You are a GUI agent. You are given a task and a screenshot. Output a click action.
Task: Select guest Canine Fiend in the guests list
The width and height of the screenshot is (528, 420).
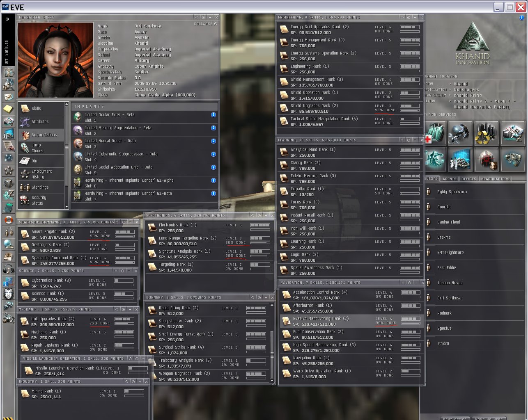point(475,222)
